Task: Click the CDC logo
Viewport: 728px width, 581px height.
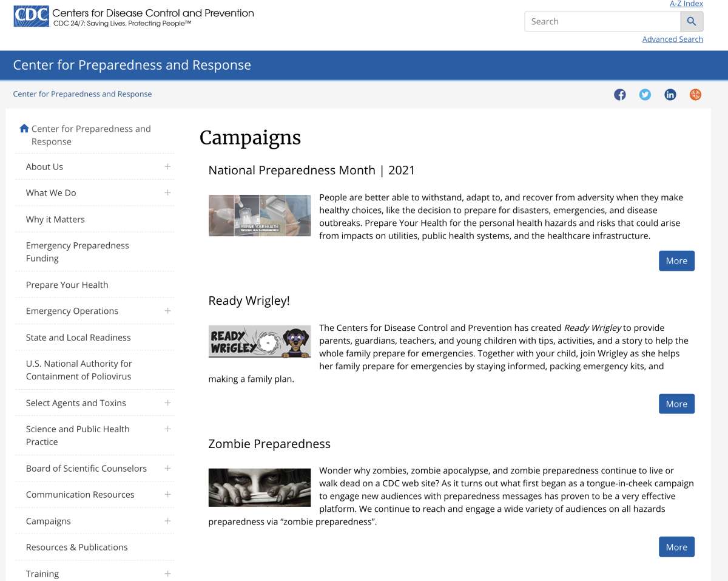Action: (x=133, y=16)
